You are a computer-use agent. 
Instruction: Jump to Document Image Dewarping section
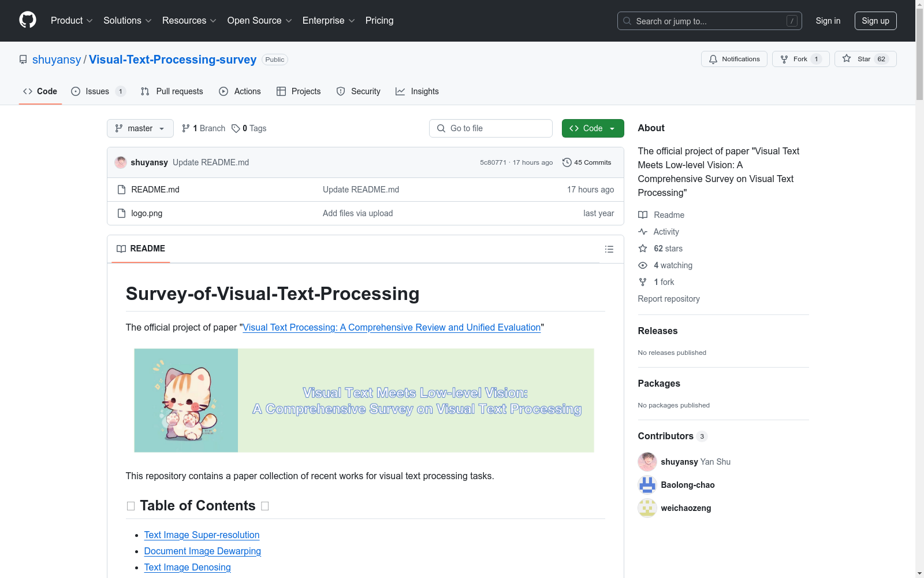203,551
